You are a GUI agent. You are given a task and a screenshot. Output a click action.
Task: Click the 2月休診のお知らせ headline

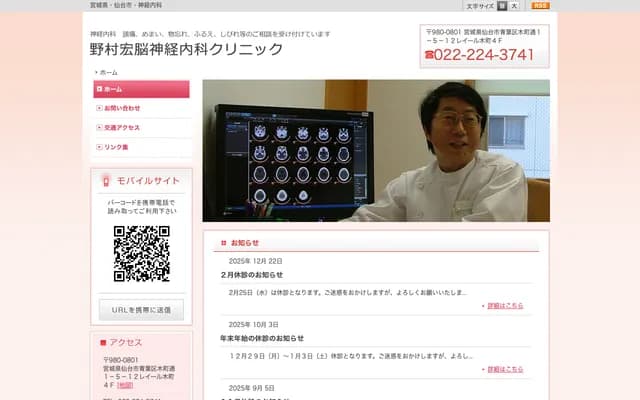click(252, 275)
